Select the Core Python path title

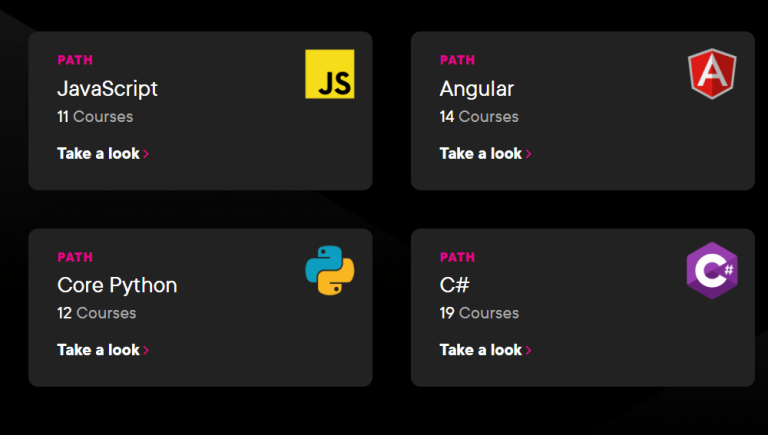pos(117,285)
